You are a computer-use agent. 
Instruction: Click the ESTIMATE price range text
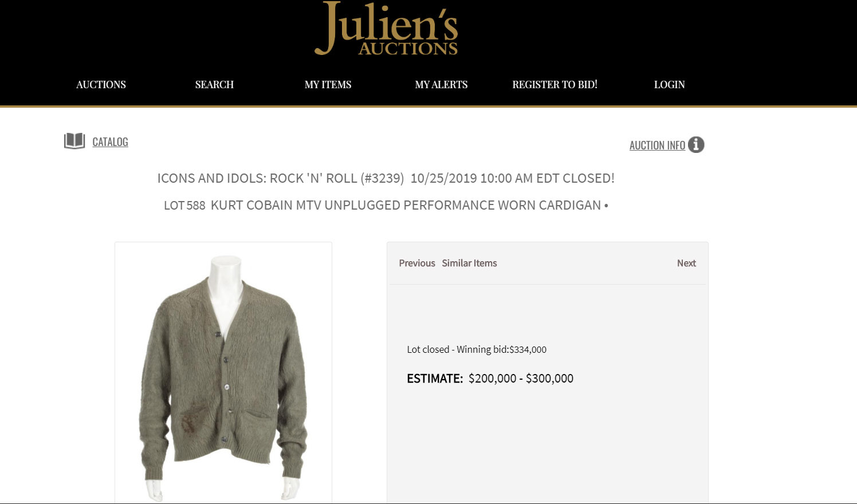tap(521, 379)
